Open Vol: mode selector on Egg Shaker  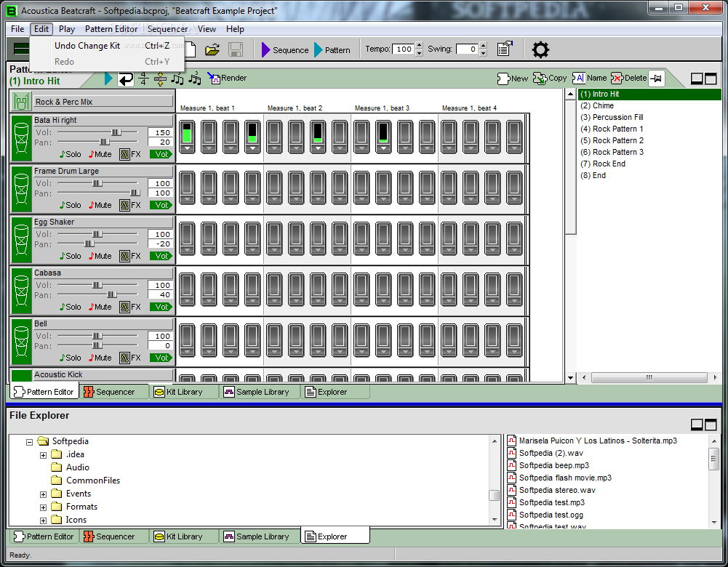(x=161, y=256)
